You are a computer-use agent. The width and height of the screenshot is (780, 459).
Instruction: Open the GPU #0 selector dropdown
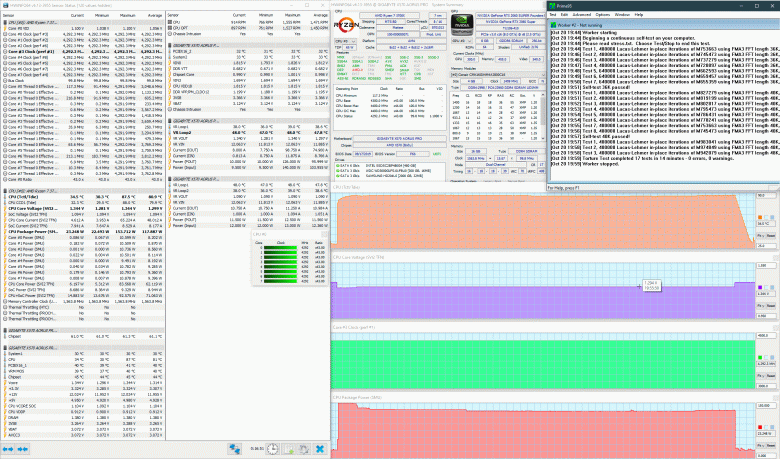(462, 41)
